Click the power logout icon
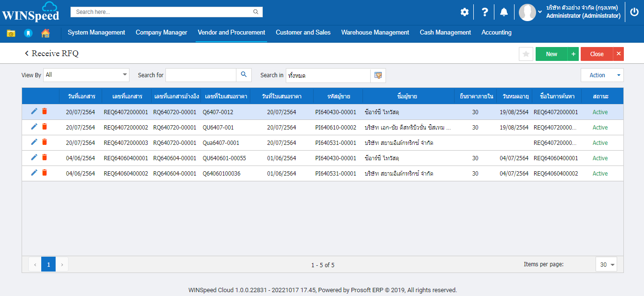 pos(634,12)
